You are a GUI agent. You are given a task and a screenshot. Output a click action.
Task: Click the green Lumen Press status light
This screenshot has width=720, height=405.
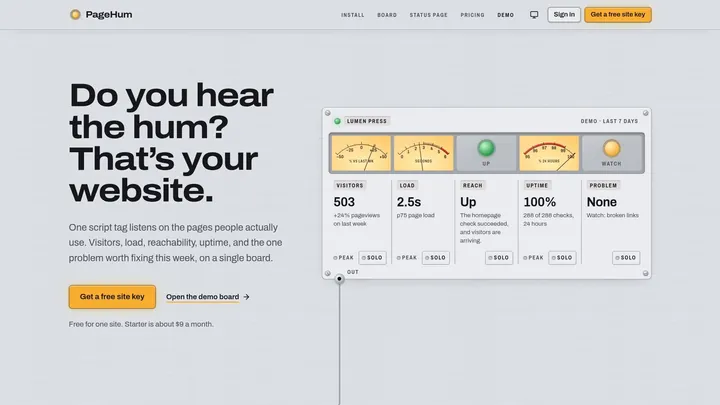[338, 121]
